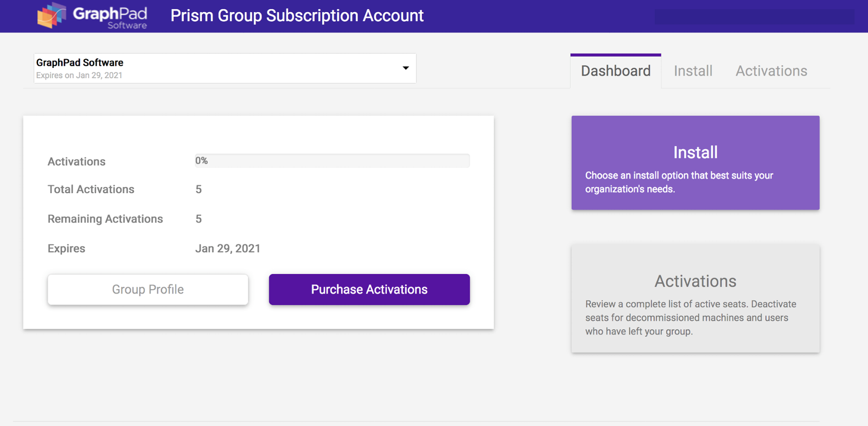The height and width of the screenshot is (426, 868).
Task: Click the Activations card description text
Action: [691, 318]
